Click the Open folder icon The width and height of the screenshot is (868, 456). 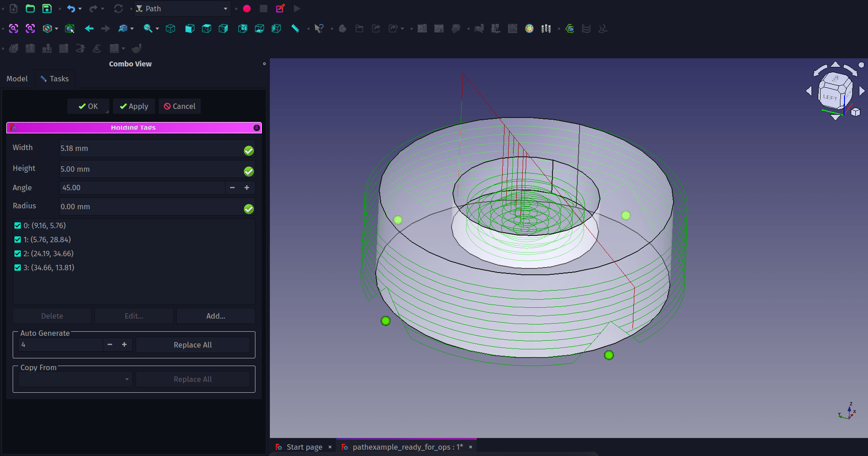click(x=30, y=9)
